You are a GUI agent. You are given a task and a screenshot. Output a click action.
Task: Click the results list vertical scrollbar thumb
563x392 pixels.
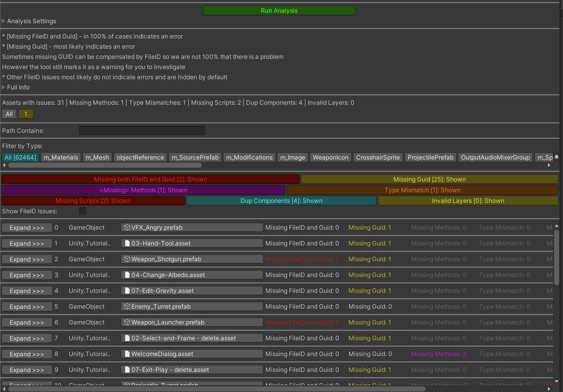tap(557, 257)
